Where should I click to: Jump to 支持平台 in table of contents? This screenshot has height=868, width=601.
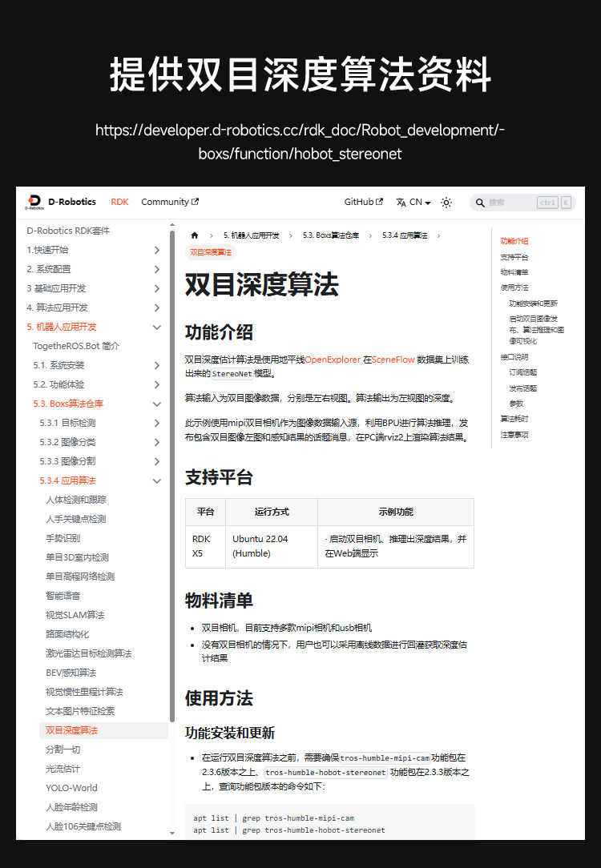514,257
